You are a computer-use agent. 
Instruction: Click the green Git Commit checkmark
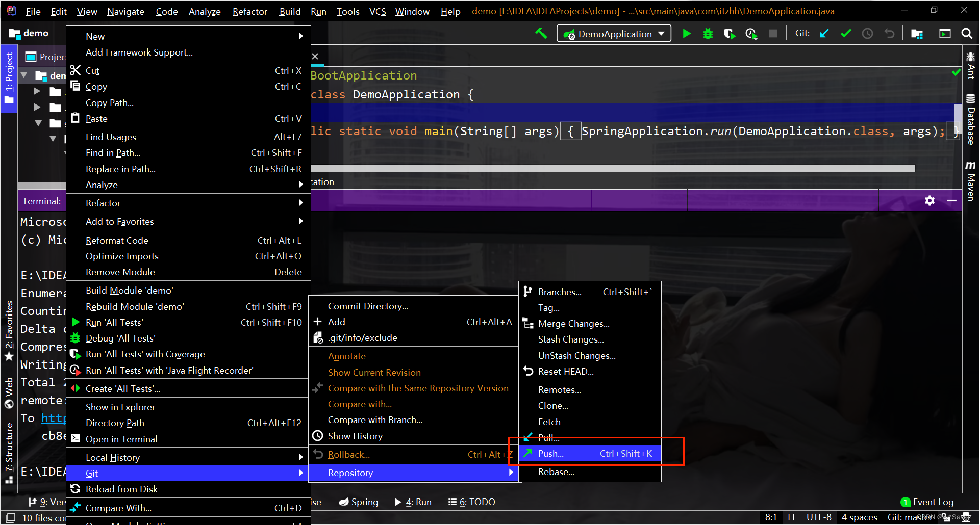[846, 34]
